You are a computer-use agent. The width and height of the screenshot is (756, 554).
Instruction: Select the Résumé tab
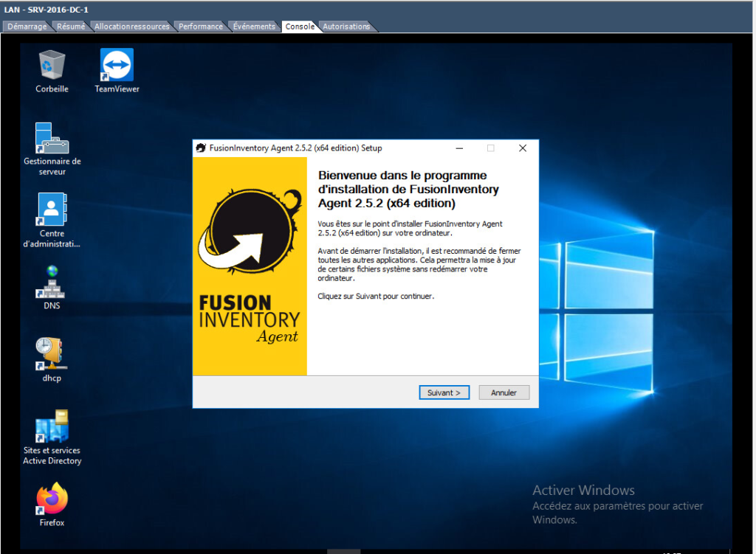(x=72, y=25)
